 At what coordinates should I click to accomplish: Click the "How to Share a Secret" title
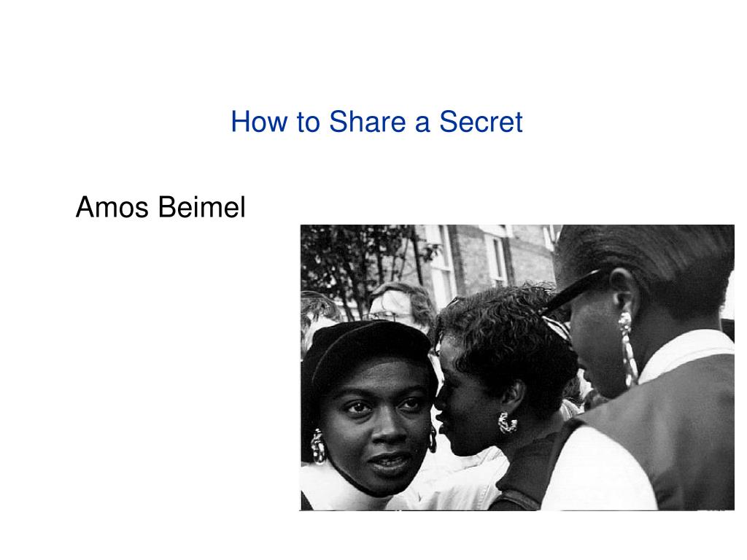coord(376,122)
